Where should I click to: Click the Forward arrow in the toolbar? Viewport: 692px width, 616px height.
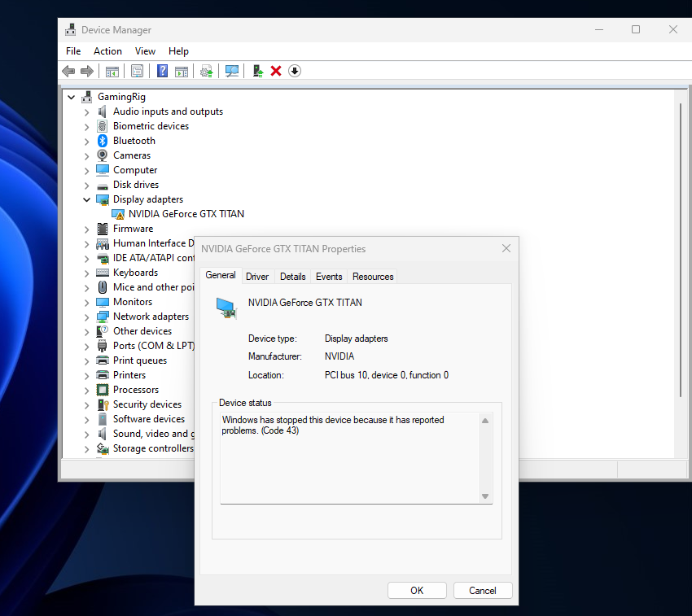tap(87, 71)
